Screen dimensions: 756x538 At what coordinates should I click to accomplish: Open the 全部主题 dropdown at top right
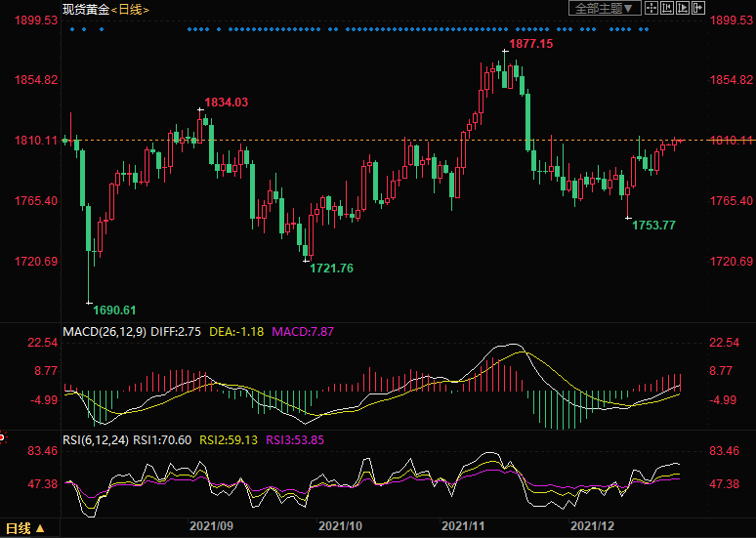(x=605, y=9)
